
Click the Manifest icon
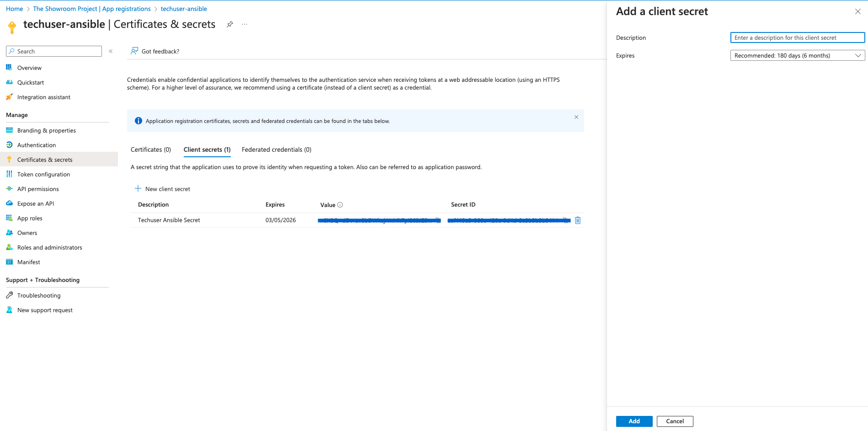(9, 261)
